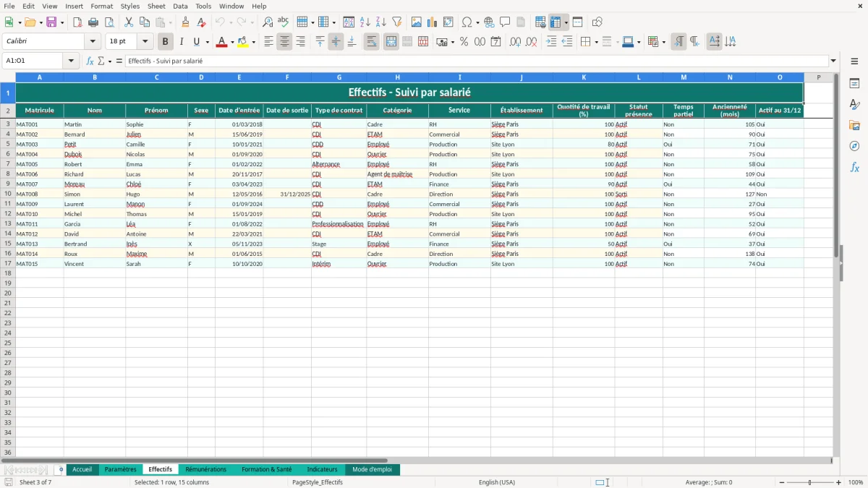Expand the formula bar input line
Image resolution: width=868 pixels, height=488 pixels.
coord(833,61)
